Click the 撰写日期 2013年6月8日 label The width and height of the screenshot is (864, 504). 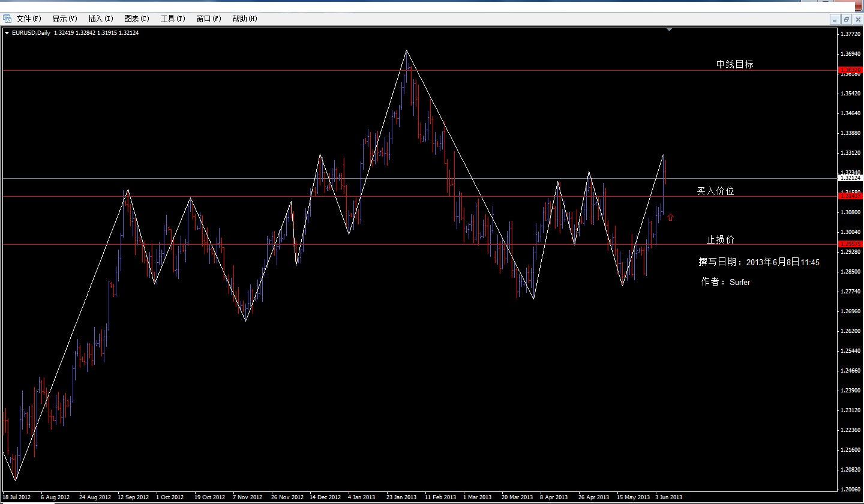pos(759,262)
